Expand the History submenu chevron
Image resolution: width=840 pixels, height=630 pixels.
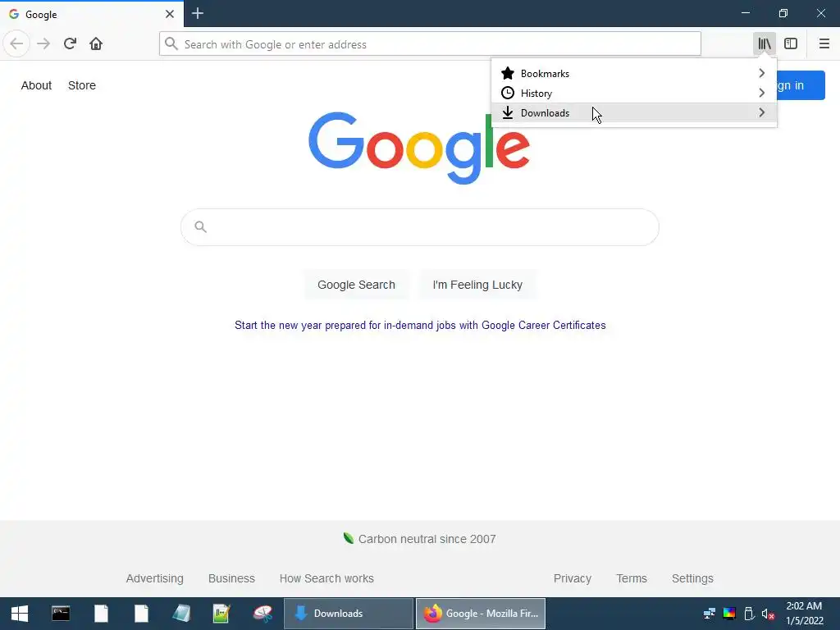(x=762, y=94)
